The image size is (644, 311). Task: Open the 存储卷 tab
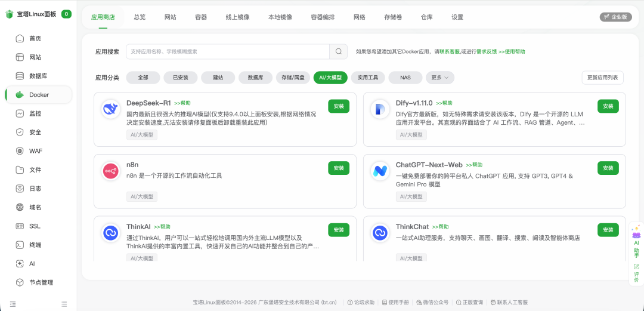(x=393, y=17)
